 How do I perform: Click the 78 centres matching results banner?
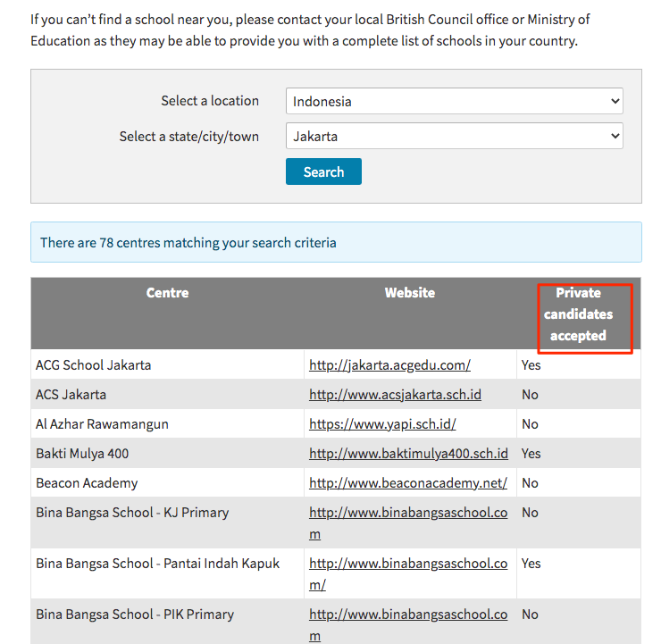click(336, 242)
